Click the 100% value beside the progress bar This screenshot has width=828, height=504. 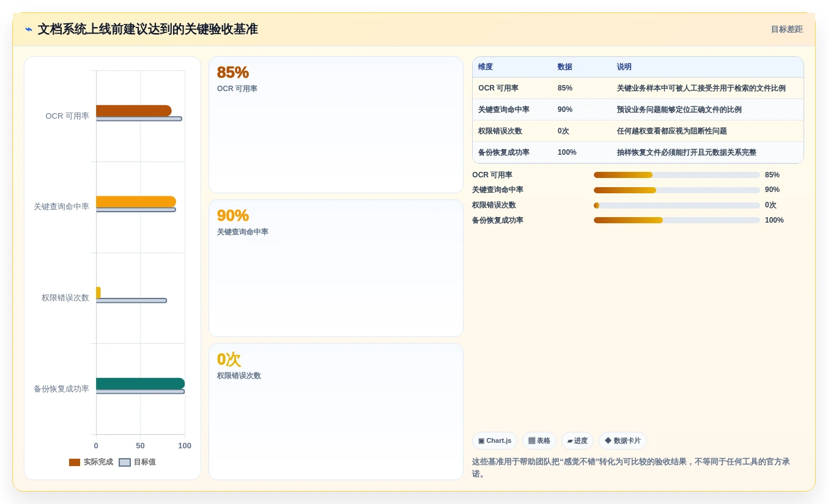point(774,220)
